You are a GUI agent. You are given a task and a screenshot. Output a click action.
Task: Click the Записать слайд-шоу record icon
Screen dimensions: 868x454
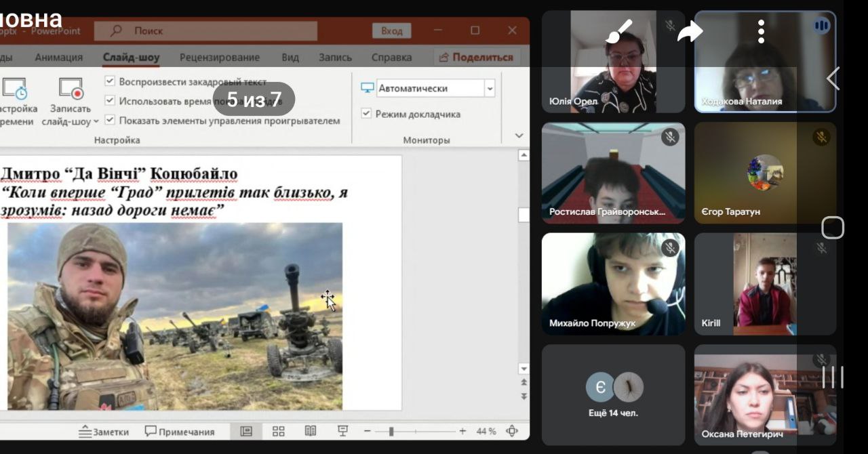pyautogui.click(x=71, y=89)
